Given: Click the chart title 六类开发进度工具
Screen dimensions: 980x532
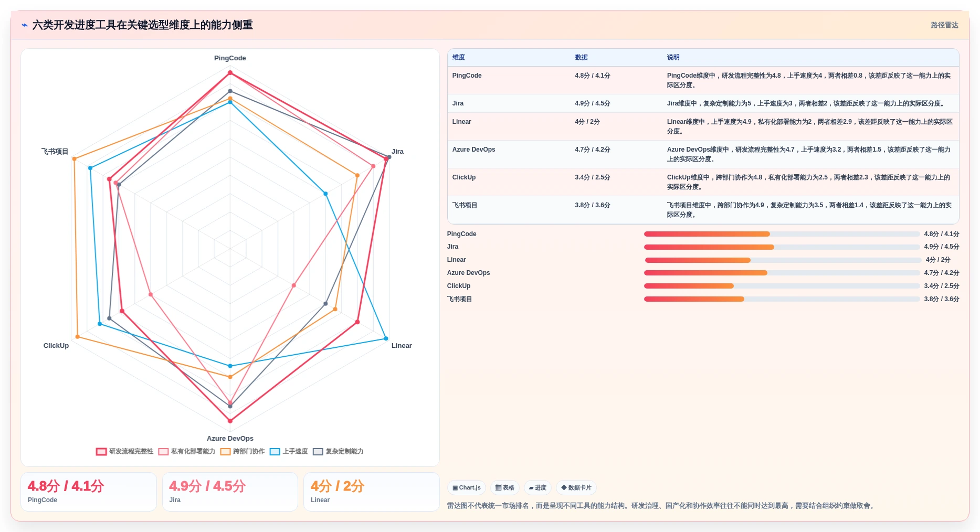Looking at the screenshot, I should pyautogui.click(x=143, y=25).
